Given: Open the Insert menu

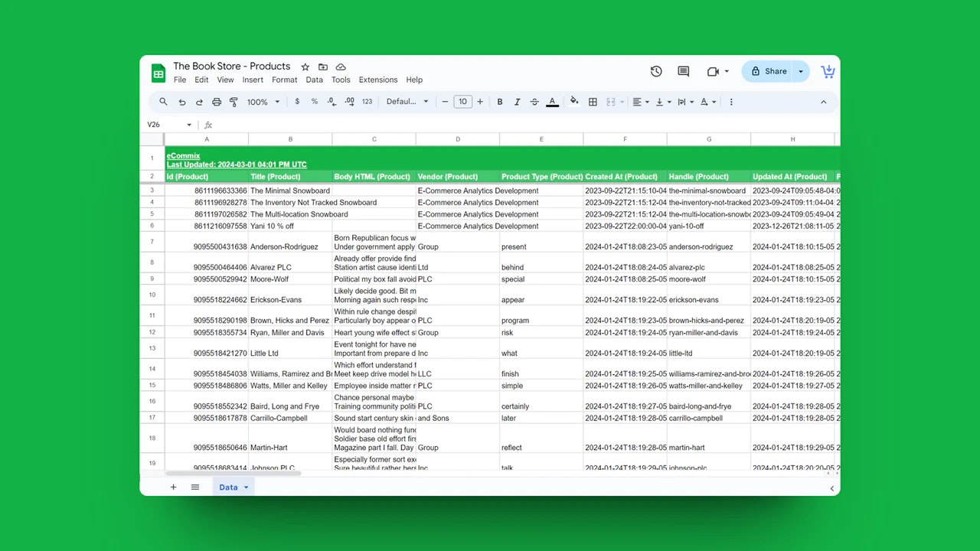Looking at the screenshot, I should [253, 80].
